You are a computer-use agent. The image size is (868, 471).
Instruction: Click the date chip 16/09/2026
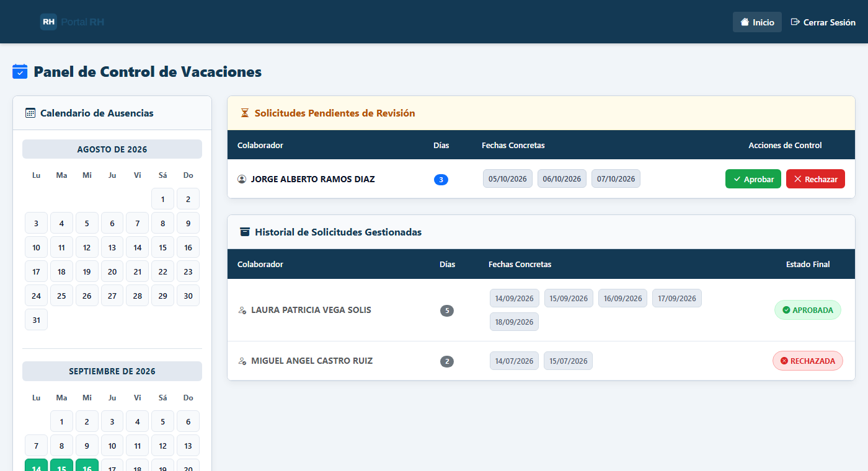622,298
